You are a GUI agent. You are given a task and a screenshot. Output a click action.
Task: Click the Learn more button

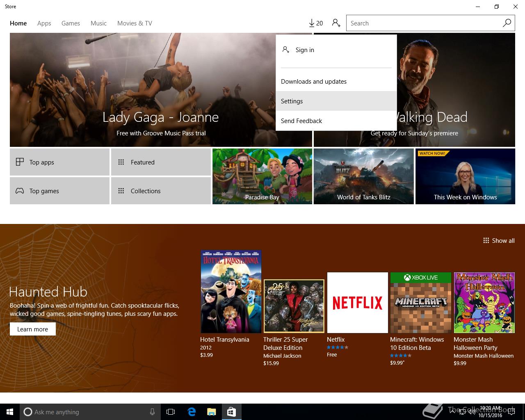pyautogui.click(x=33, y=329)
